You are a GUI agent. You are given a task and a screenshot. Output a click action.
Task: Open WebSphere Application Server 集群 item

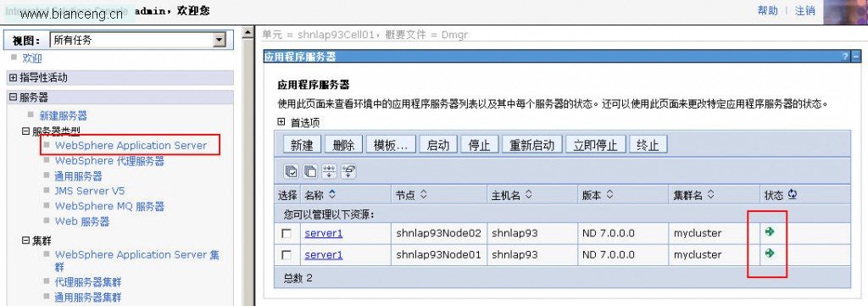click(136, 260)
